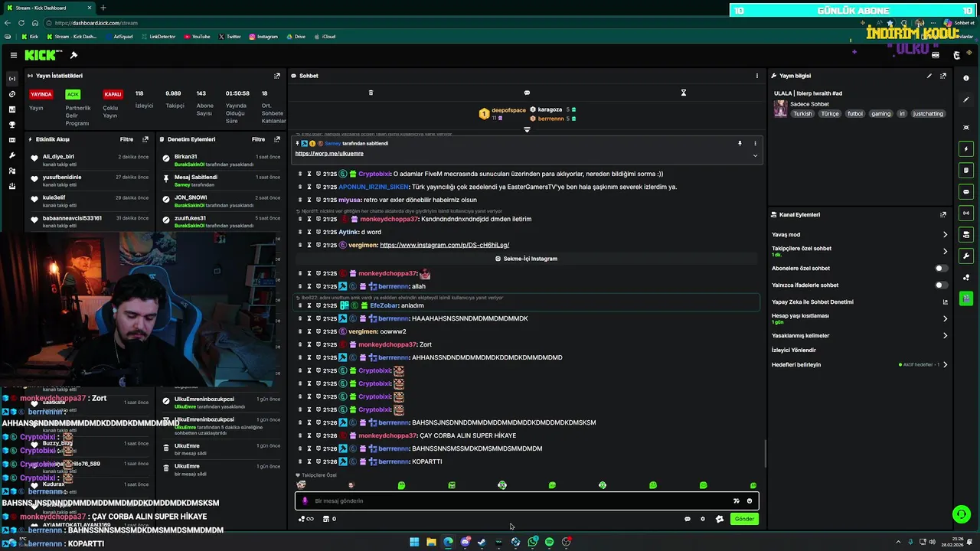Pop out the Yayın bilgisi panel
Viewport: 980px width, 551px height.
pos(943,76)
